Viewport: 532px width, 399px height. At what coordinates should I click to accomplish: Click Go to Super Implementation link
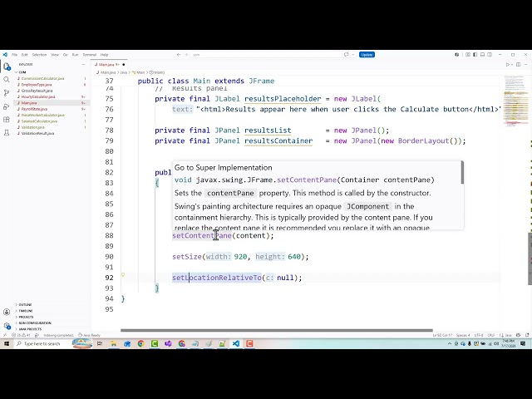pyautogui.click(x=224, y=168)
